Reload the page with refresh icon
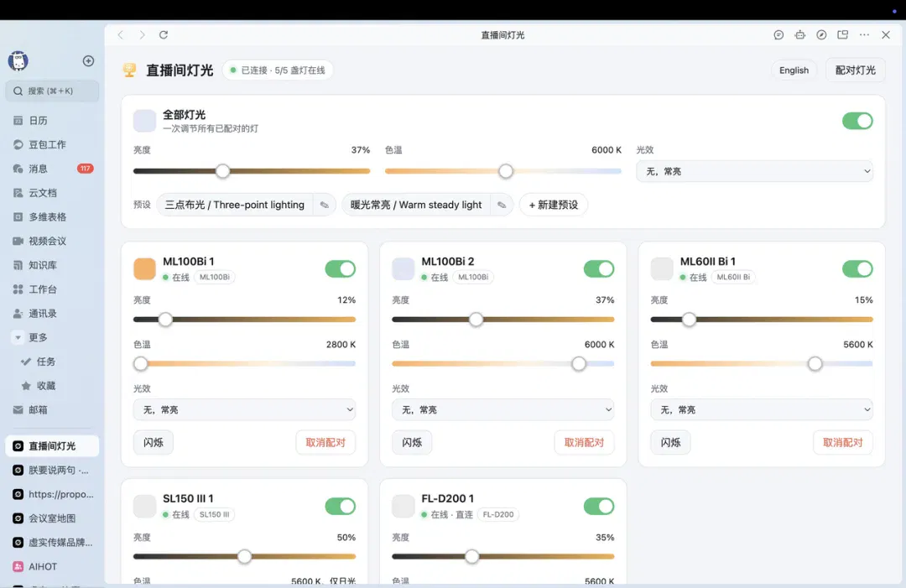The width and height of the screenshot is (906, 588). (164, 34)
